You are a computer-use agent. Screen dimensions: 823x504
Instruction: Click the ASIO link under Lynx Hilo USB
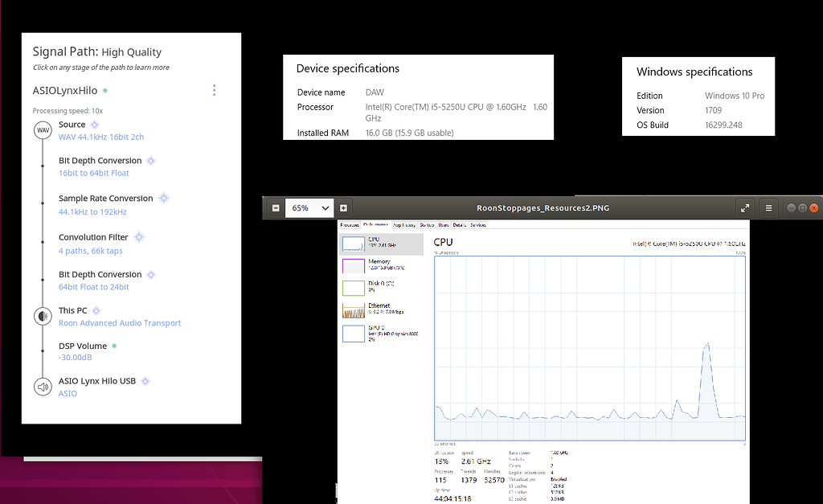click(68, 393)
